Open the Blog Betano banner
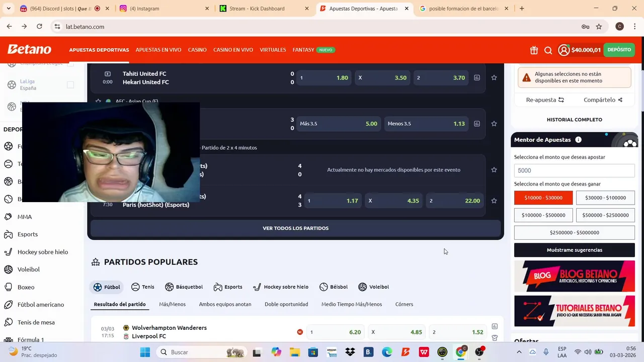644x362 pixels. (x=574, y=276)
